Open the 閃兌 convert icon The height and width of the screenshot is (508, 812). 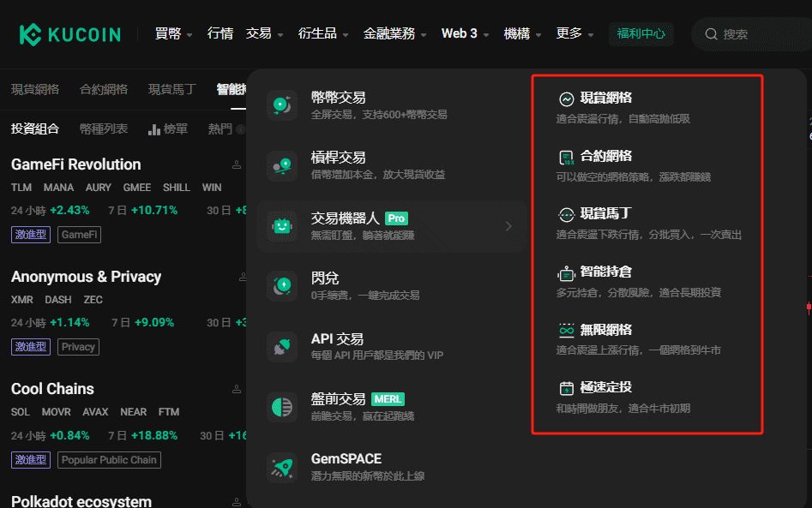click(282, 285)
